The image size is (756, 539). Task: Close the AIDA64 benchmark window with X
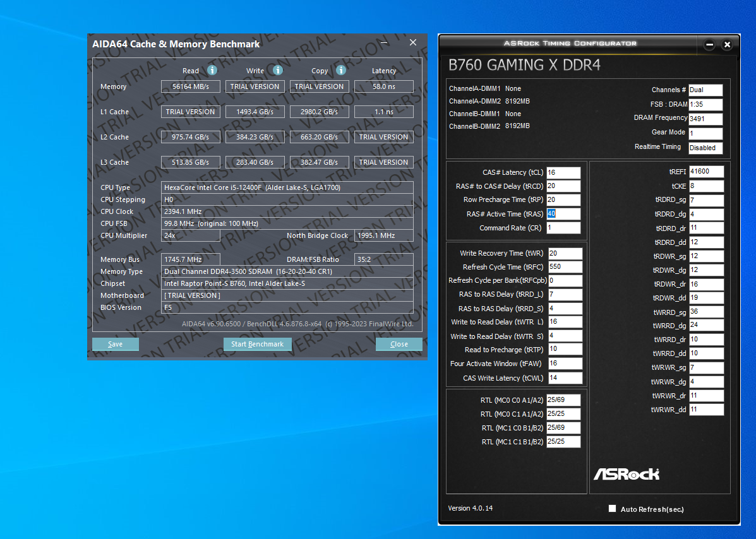pos(412,42)
